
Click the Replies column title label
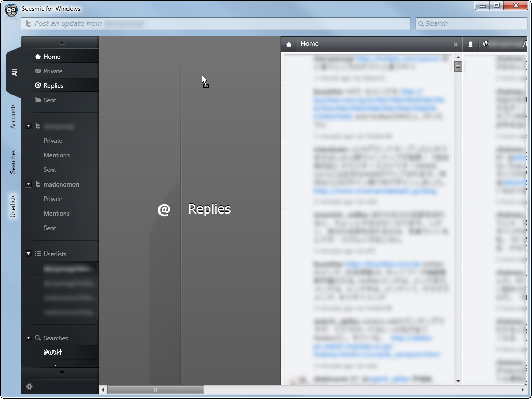point(209,209)
